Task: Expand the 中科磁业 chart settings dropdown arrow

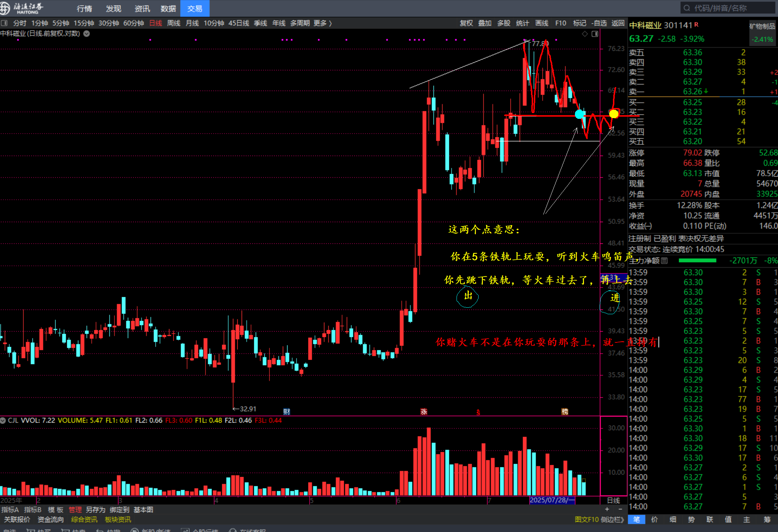Action: pyautogui.click(x=87, y=34)
